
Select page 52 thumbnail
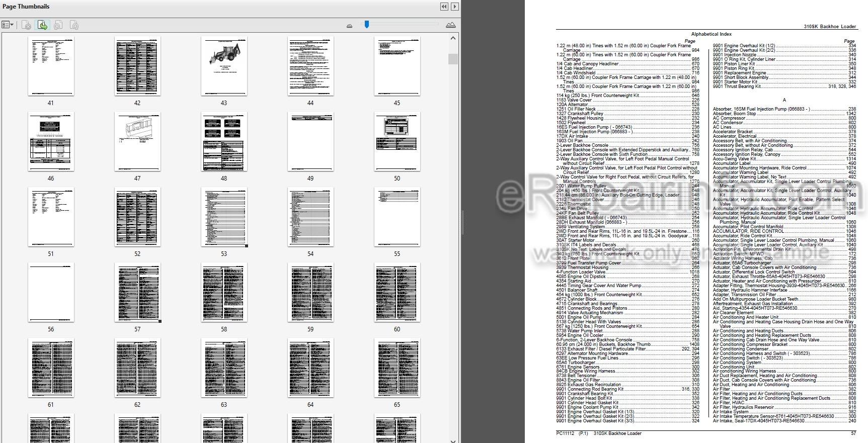137,217
